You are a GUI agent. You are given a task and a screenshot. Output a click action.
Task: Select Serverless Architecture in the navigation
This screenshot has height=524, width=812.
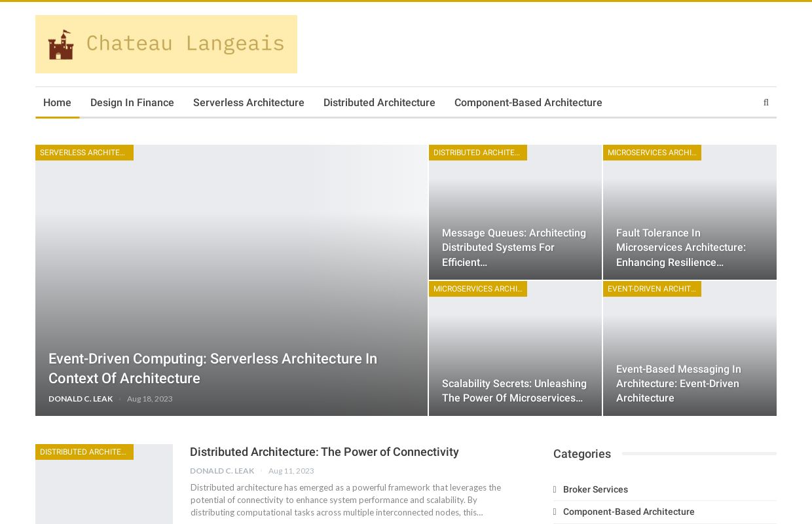[249, 103]
